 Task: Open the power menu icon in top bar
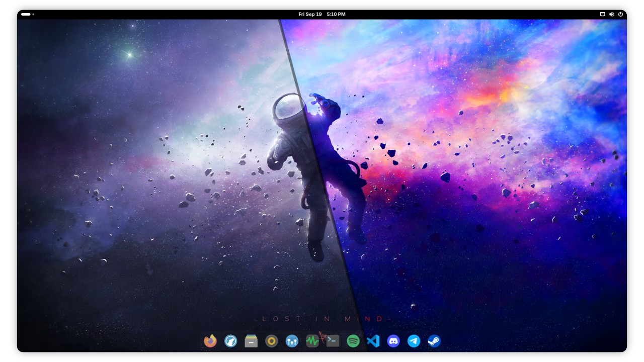pos(620,14)
